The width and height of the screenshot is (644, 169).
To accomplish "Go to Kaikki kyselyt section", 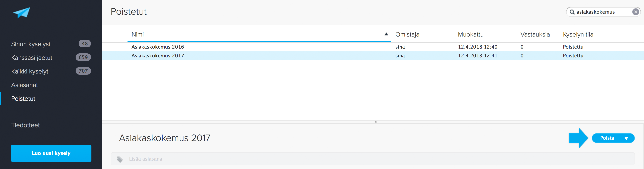I will [30, 71].
